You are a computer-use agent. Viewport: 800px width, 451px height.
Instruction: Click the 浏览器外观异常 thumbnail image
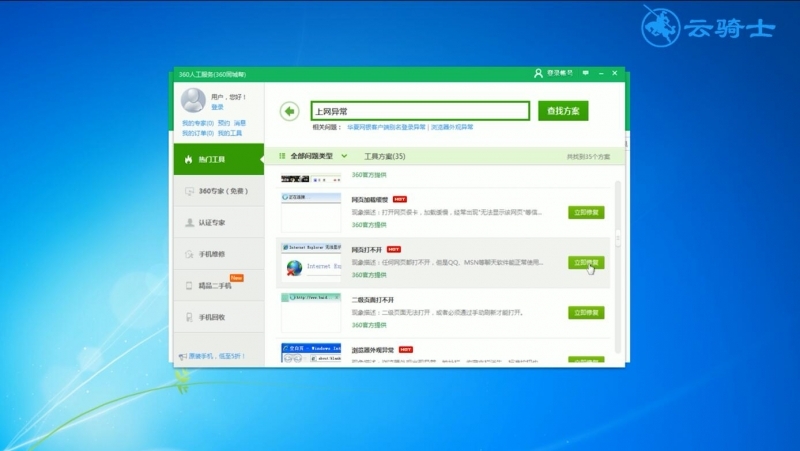coord(311,353)
